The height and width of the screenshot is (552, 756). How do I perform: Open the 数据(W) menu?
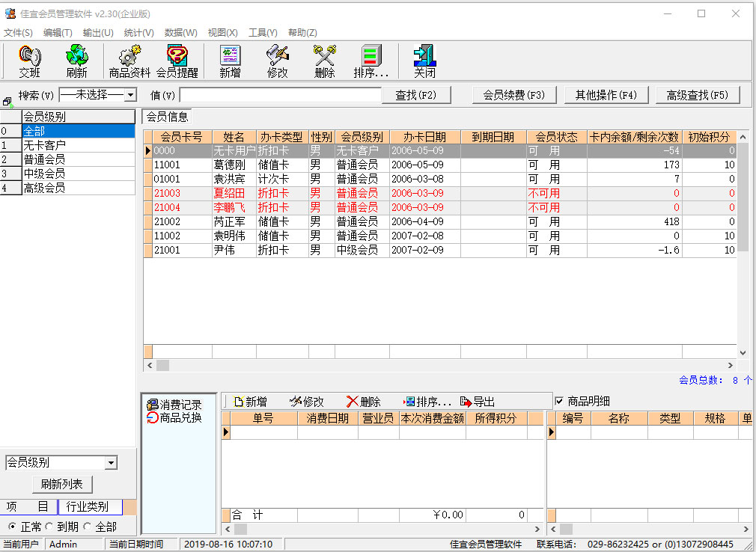point(181,33)
